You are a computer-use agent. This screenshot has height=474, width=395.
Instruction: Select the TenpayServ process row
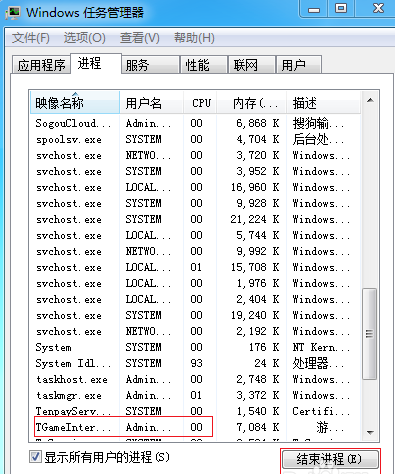pyautogui.click(x=195, y=411)
